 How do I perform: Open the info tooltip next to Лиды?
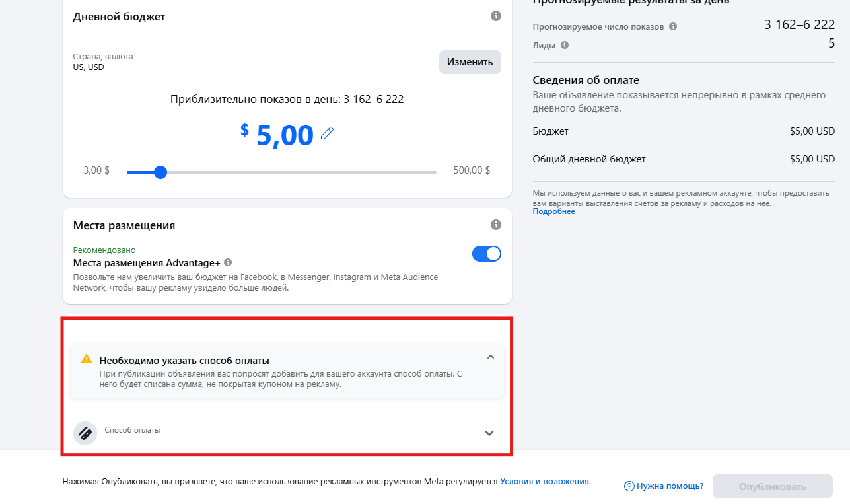(x=565, y=45)
